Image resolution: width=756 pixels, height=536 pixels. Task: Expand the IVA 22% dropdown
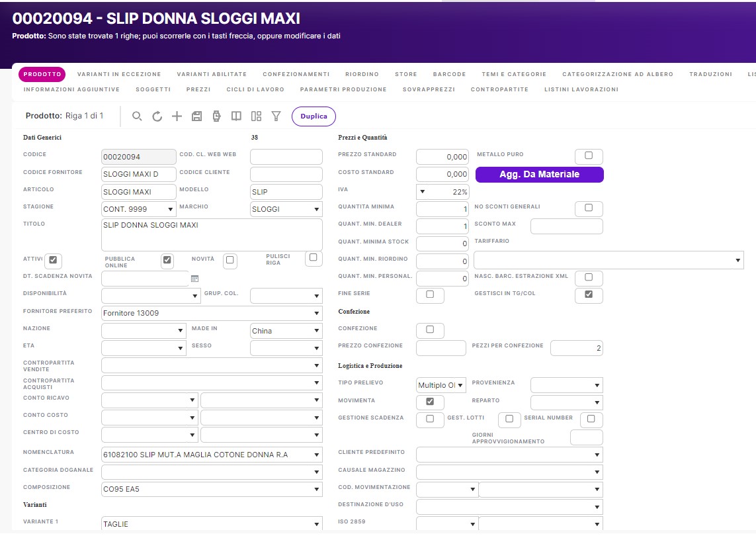[442, 192]
